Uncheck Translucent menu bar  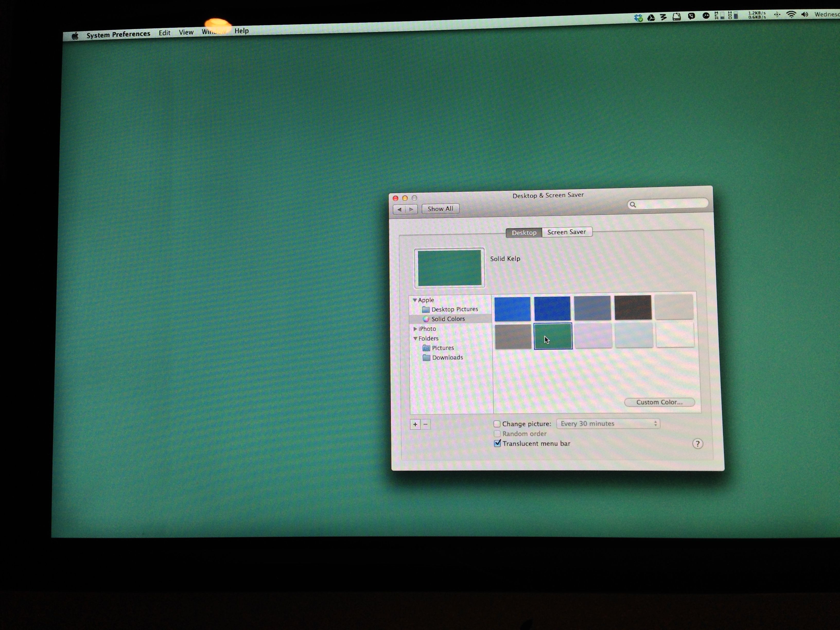497,443
